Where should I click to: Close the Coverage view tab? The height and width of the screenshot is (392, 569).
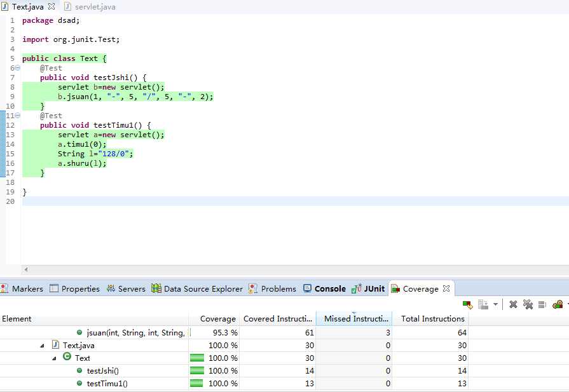click(446, 288)
